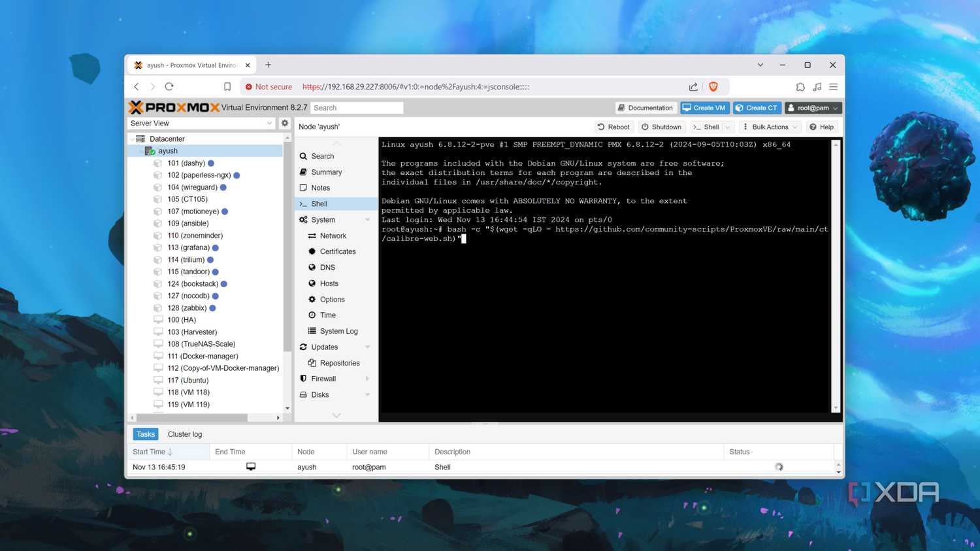
Task: Click the terminal vertical scrollbar
Action: [836, 275]
